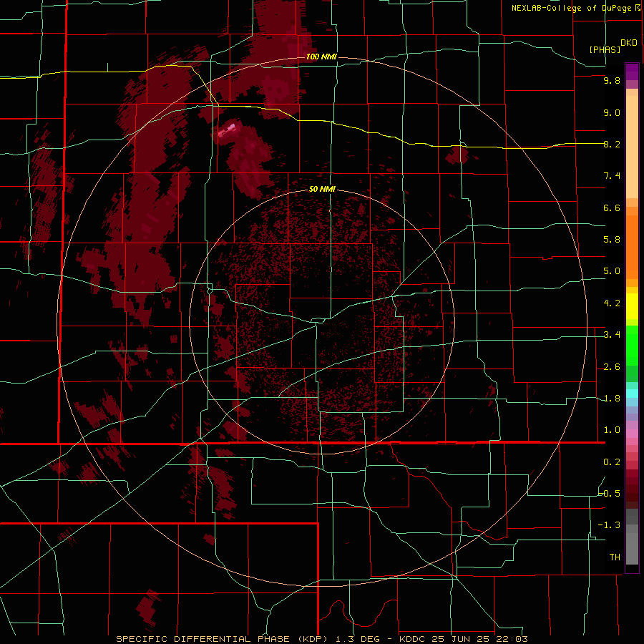The image size is (644, 644).
Task: Click the 1.8 scale value
Action: [x=612, y=399]
